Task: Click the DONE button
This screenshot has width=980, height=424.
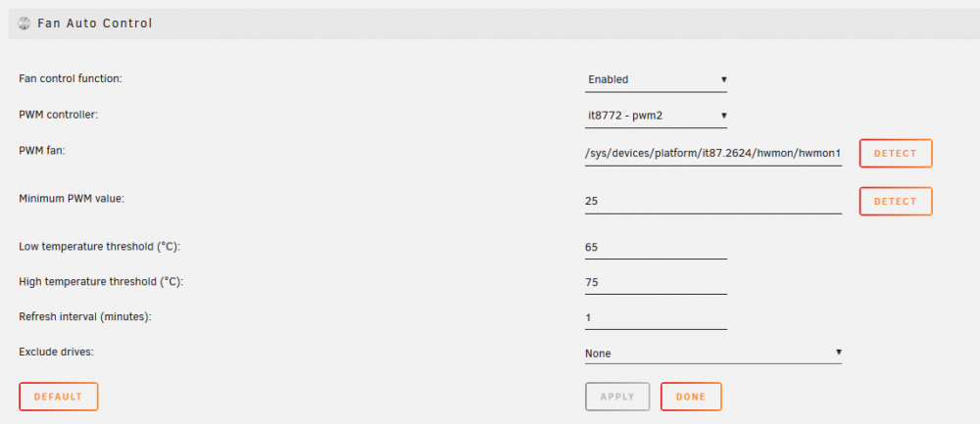Action: point(691,397)
